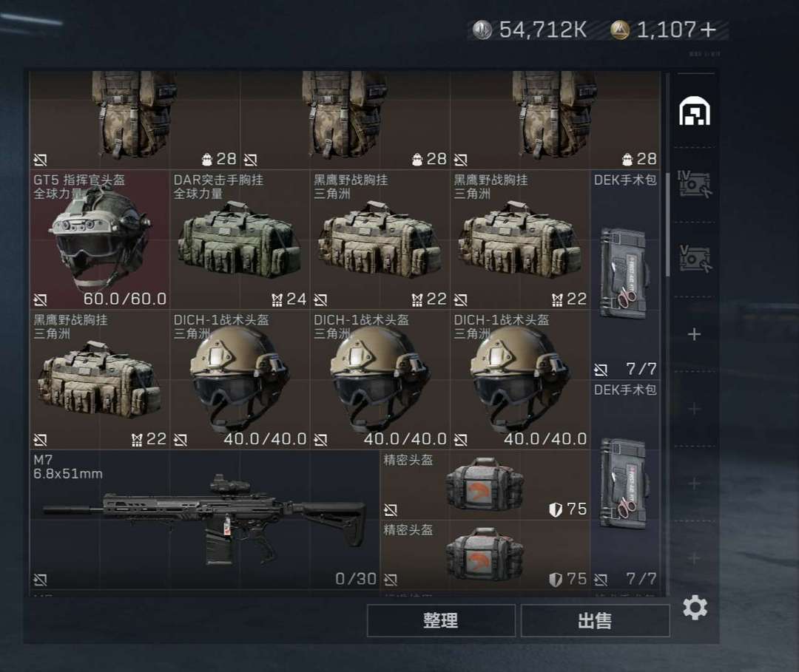Click the 出售 sell button
Screen dimensions: 799x672
click(x=595, y=620)
